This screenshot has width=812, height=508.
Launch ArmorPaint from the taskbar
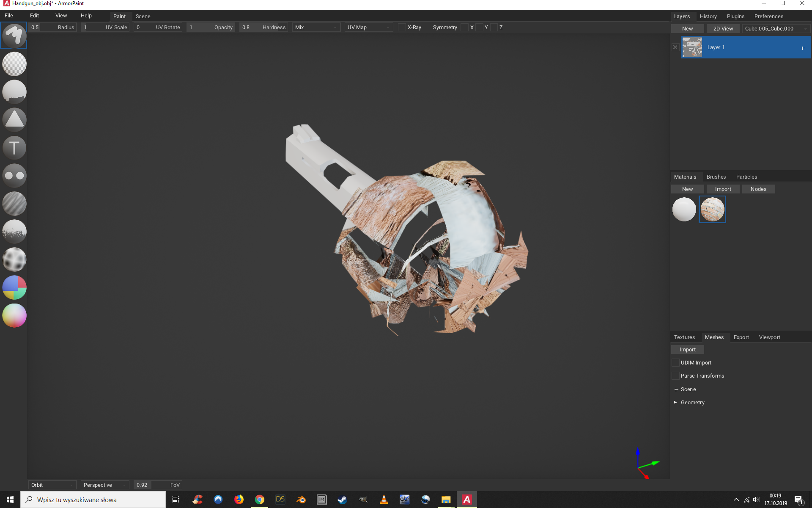point(466,499)
